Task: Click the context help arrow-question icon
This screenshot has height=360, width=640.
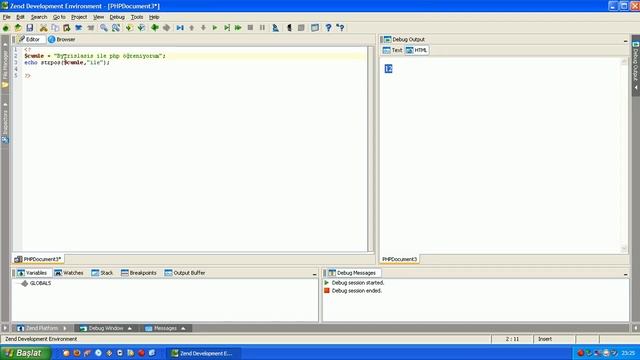Action: [x=340, y=28]
